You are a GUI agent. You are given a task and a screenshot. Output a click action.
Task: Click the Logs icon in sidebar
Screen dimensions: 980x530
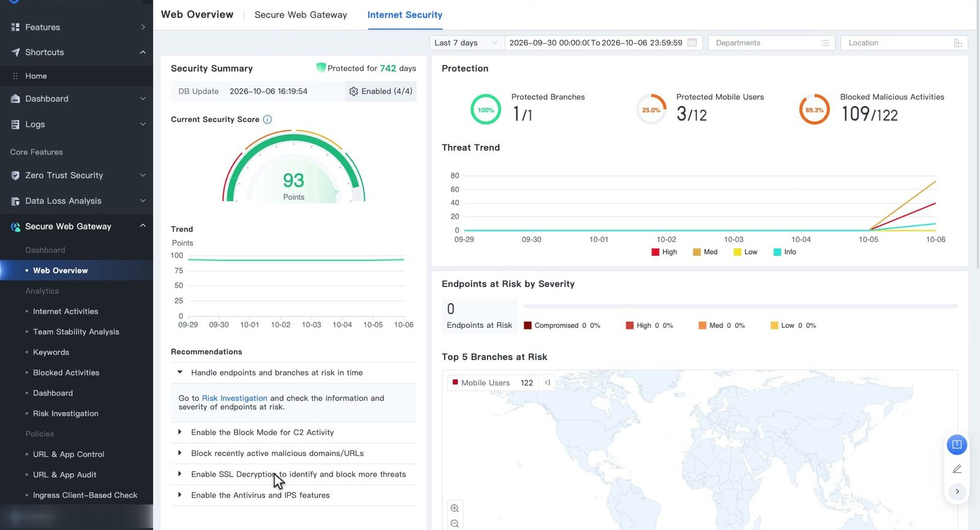[15, 124]
